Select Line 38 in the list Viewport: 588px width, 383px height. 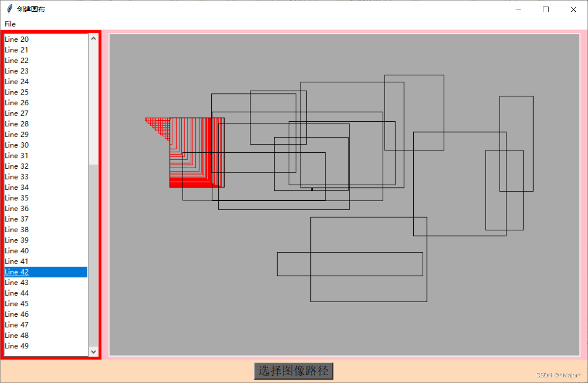pyautogui.click(x=46, y=230)
